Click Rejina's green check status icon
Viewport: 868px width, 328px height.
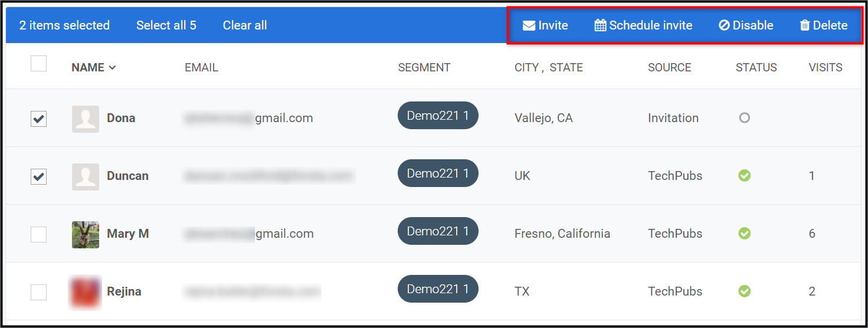pyautogui.click(x=745, y=291)
